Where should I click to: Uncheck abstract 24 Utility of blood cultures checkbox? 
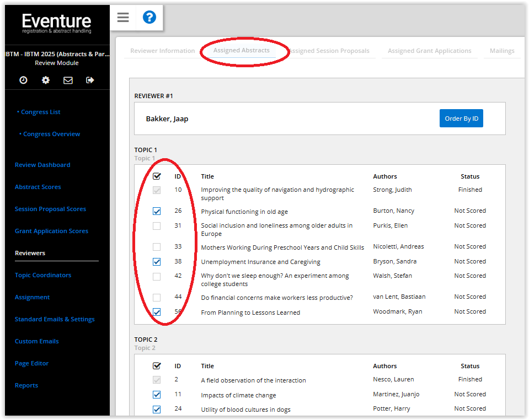point(157,409)
